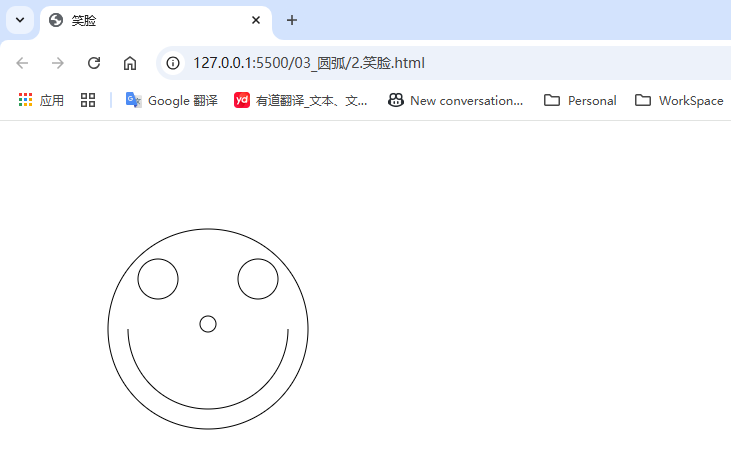Expand the Personal bookmark folder
Viewport: 731px width, 469px height.
click(580, 100)
